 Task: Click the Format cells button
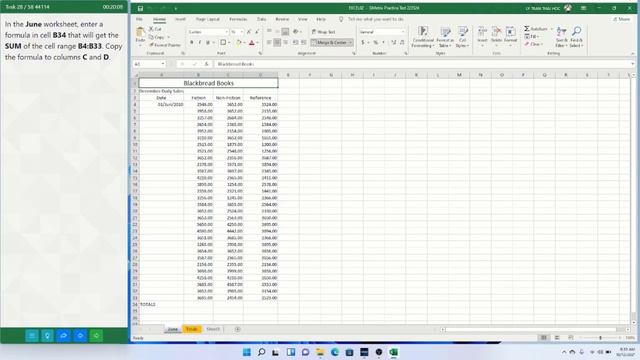pyautogui.click(x=510, y=37)
